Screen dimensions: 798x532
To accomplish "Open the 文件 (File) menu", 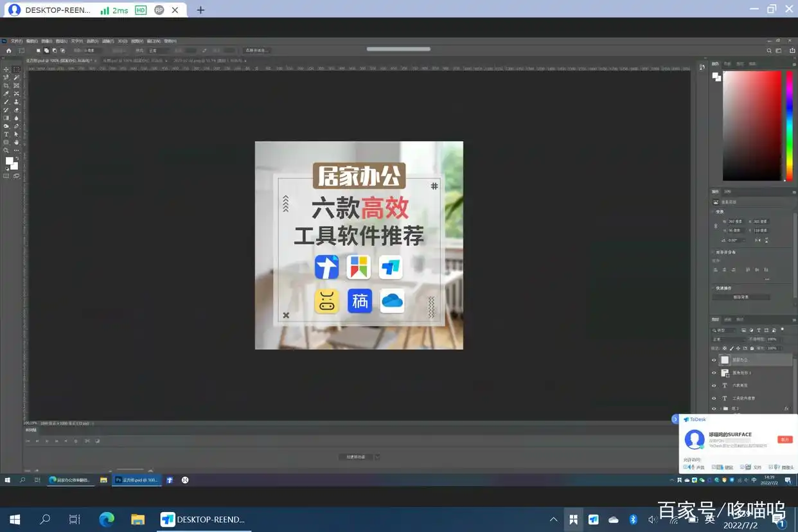I will tap(16, 41).
